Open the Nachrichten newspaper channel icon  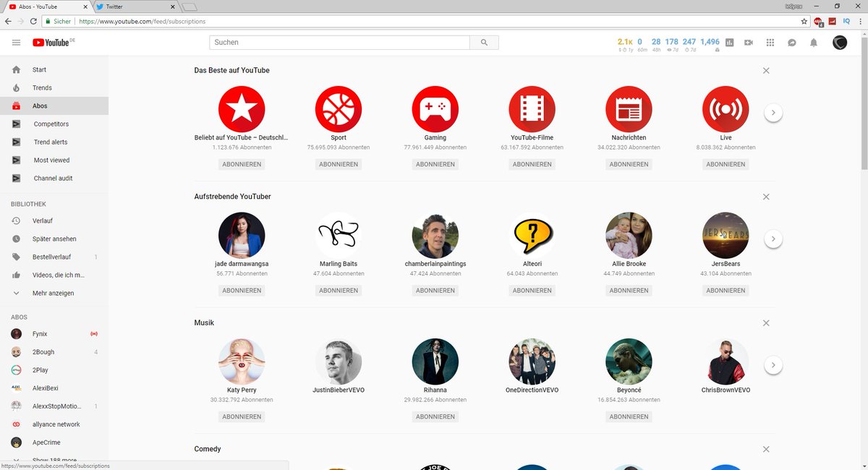tap(629, 109)
